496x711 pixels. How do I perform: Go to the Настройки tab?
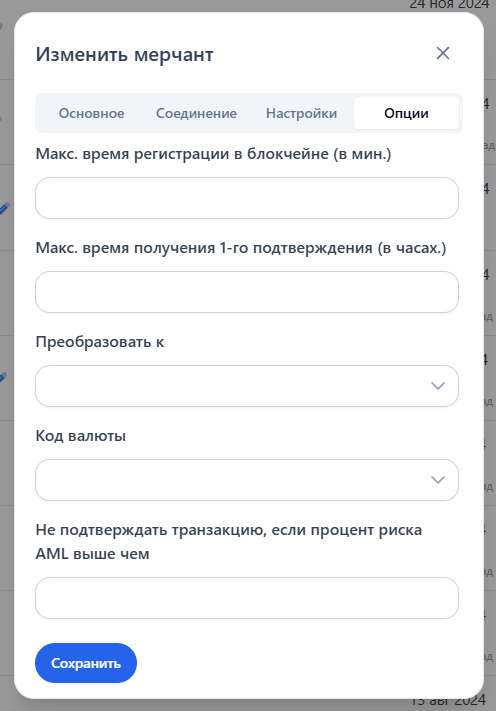coord(301,113)
